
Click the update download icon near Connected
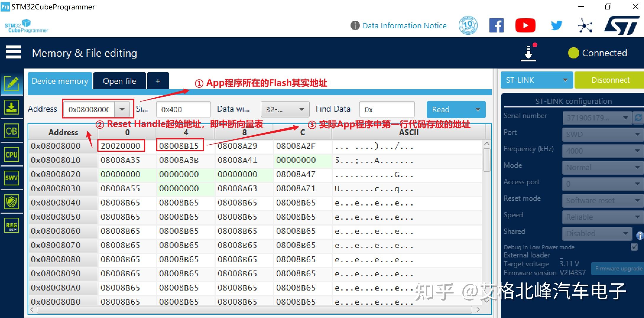pyautogui.click(x=528, y=53)
